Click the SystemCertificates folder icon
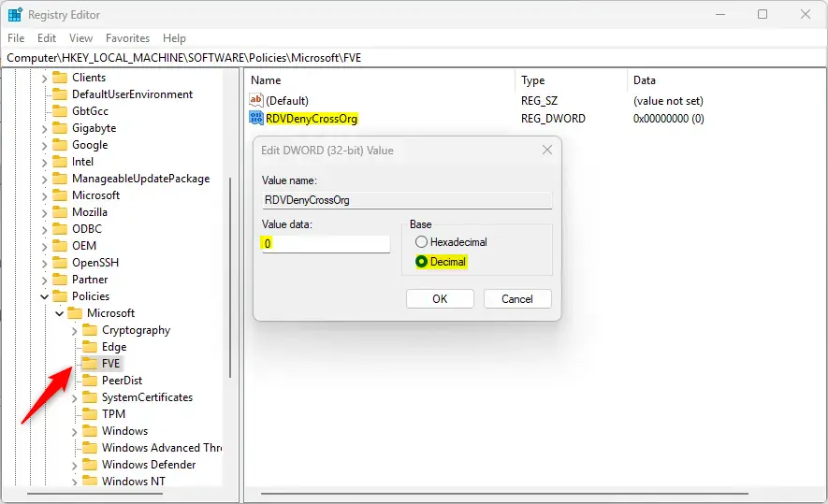828x504 pixels. coord(90,397)
